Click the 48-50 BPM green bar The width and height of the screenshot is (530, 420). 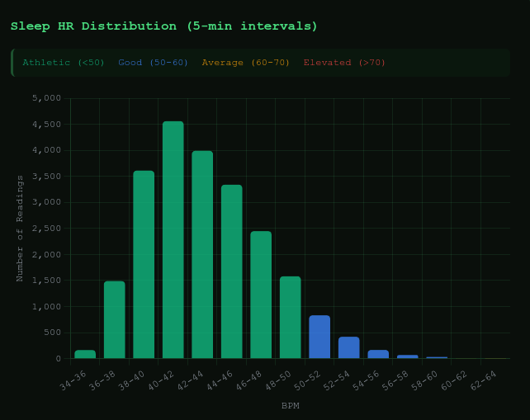[291, 318]
